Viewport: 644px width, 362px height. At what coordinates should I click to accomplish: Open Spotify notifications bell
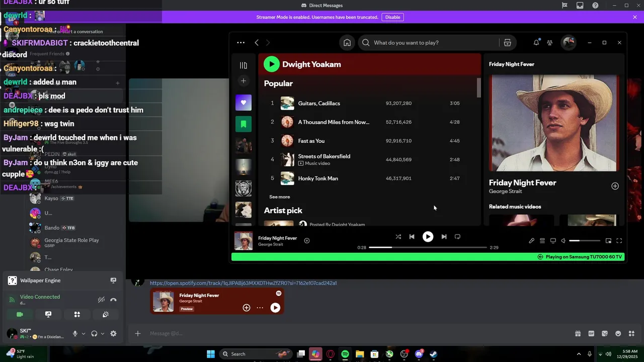pos(536,43)
